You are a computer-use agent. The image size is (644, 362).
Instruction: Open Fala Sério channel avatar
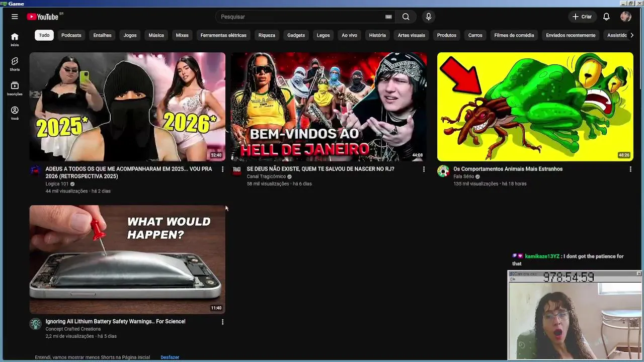pos(443,171)
